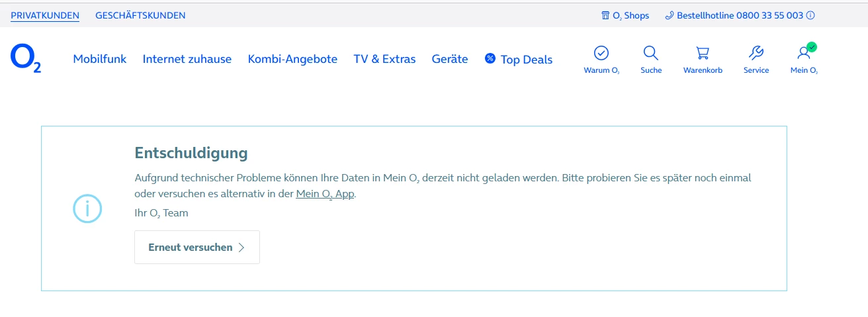This screenshot has width=868, height=317.
Task: Open the Mobilfunk menu
Action: click(x=100, y=59)
